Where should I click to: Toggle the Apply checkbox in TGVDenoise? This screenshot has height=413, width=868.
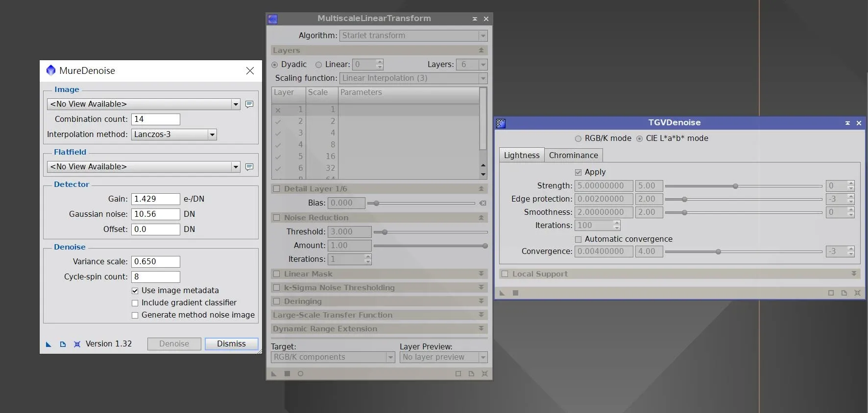pos(578,172)
